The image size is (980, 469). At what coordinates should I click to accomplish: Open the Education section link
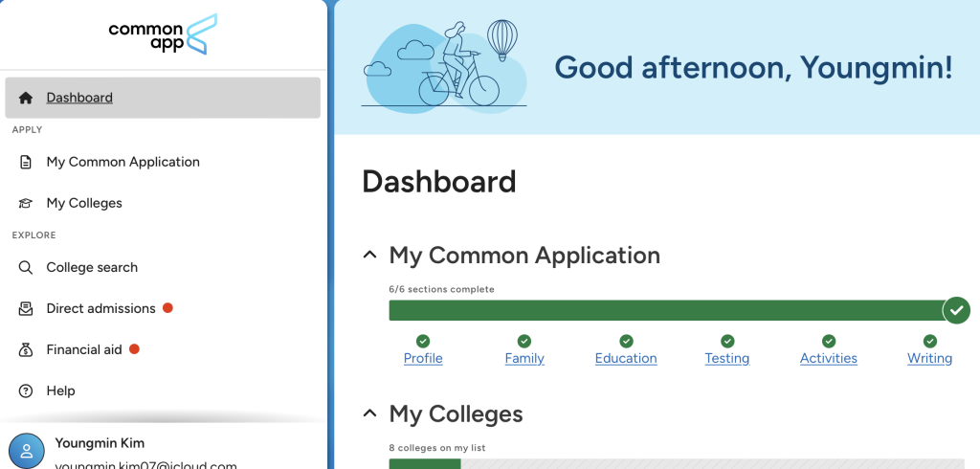click(x=626, y=358)
